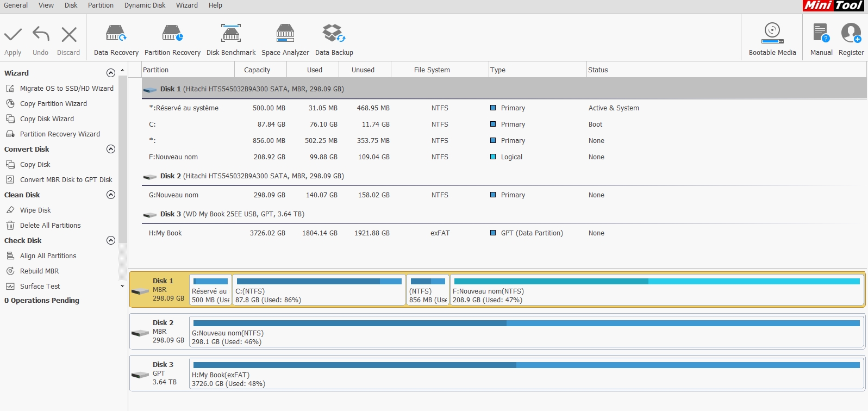Viewport: 868px width, 411px height.
Task: Choose Rebuild MBR
Action: pos(39,271)
